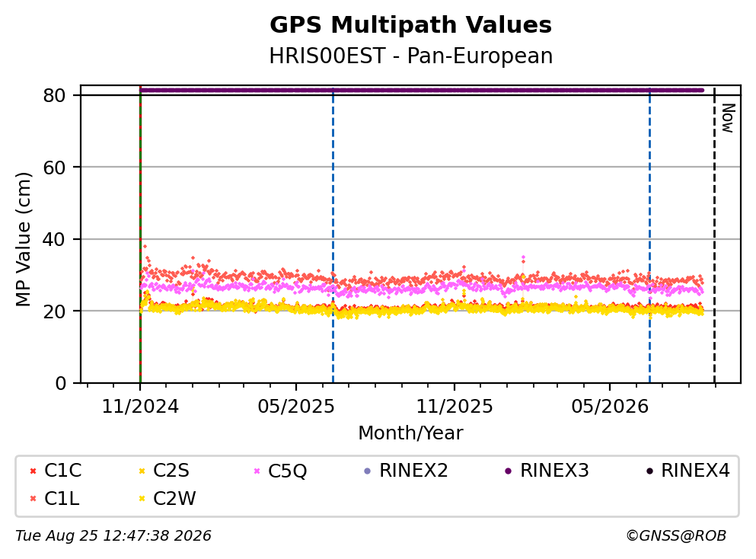This screenshot has height=559, width=756.
Task: Click the RINEX3 purple legend dot
Action: pyautogui.click(x=508, y=471)
